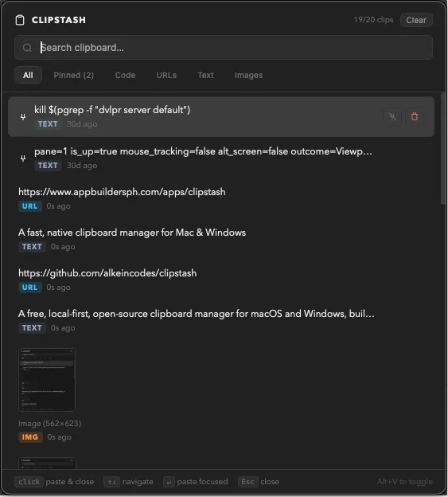Screen dimensions: 448x497
Task: Click the CLIPSTASH title text
Action: coord(59,20)
